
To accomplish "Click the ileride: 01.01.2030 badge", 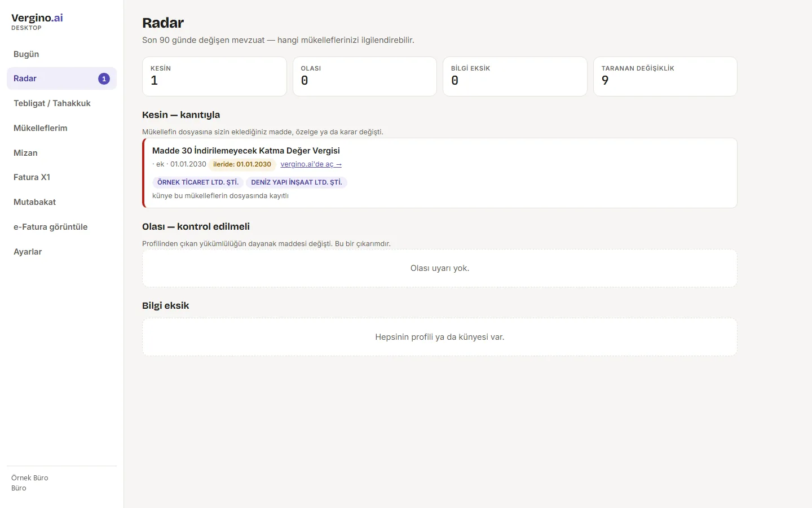I will point(242,164).
